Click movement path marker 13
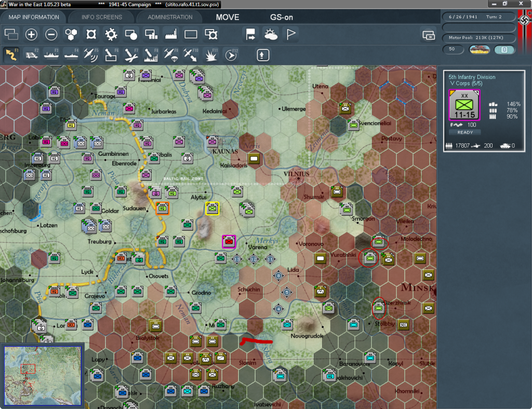 pos(237,259)
